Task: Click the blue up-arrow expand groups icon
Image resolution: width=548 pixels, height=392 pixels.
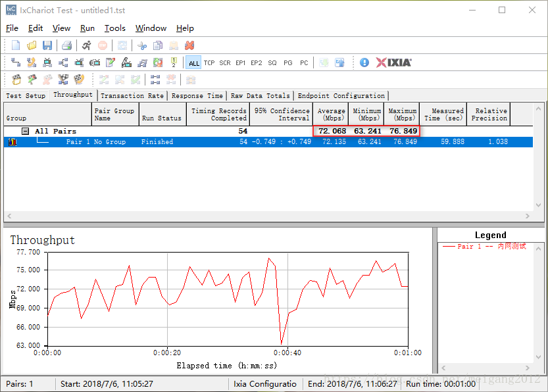Action: (339, 62)
